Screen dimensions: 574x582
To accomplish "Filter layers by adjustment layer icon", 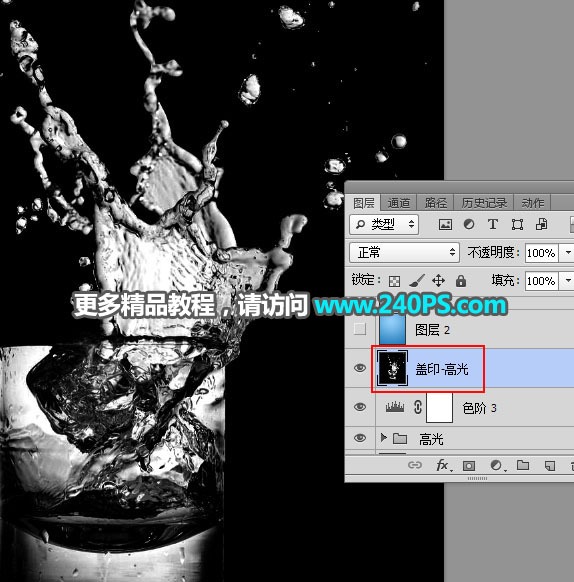I will 469,224.
